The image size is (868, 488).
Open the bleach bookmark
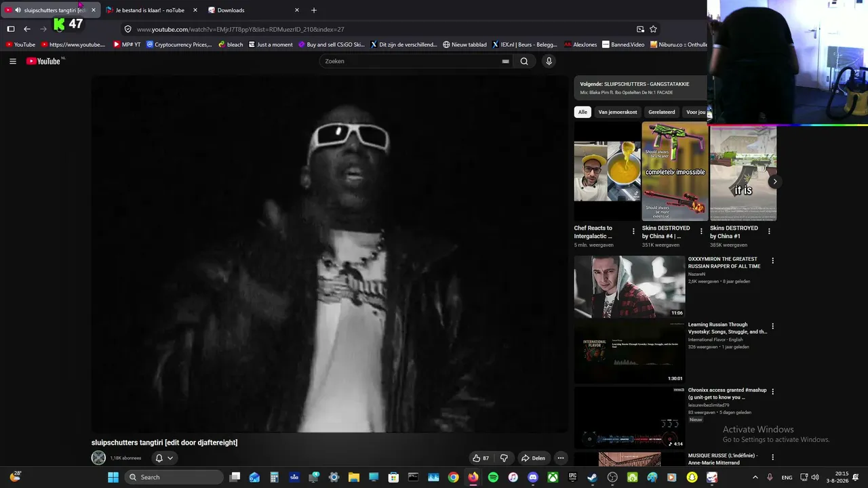click(x=231, y=45)
